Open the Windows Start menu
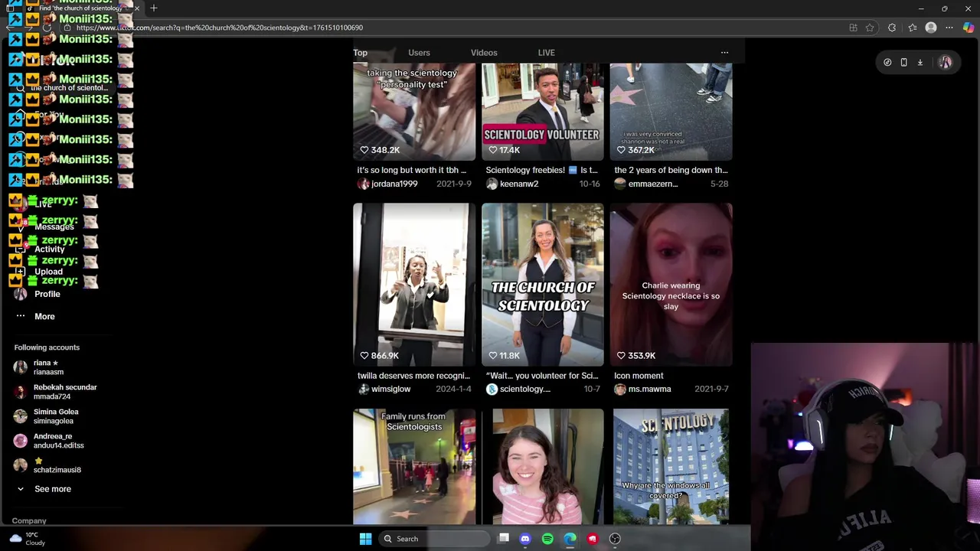The height and width of the screenshot is (551, 980). coord(365,539)
